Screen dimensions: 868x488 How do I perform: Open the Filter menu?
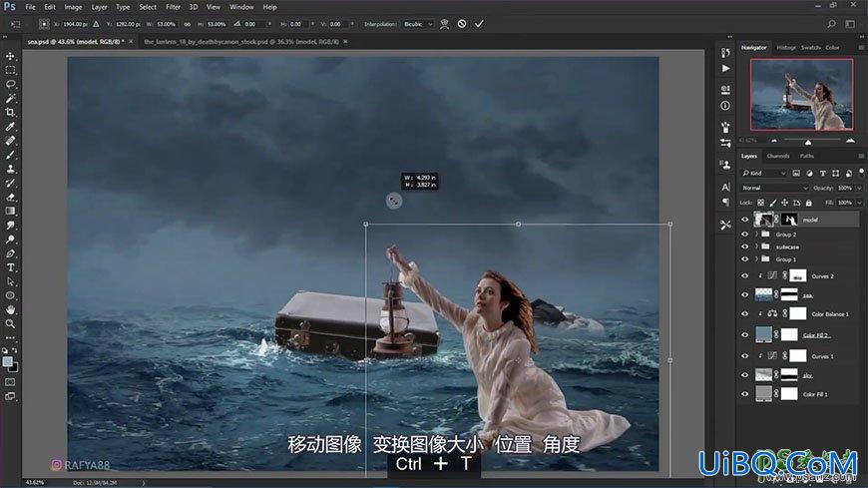tap(173, 7)
